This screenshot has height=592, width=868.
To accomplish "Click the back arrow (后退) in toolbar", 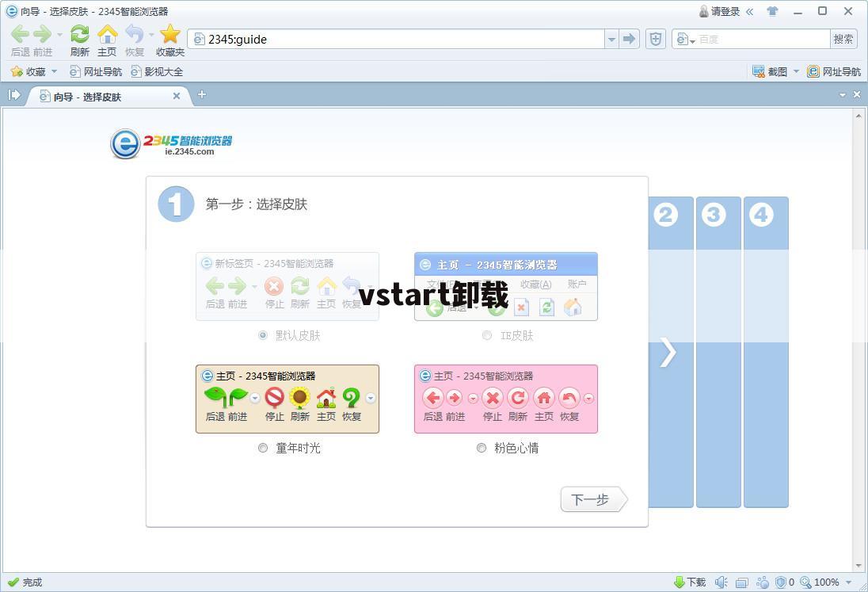I will point(20,34).
